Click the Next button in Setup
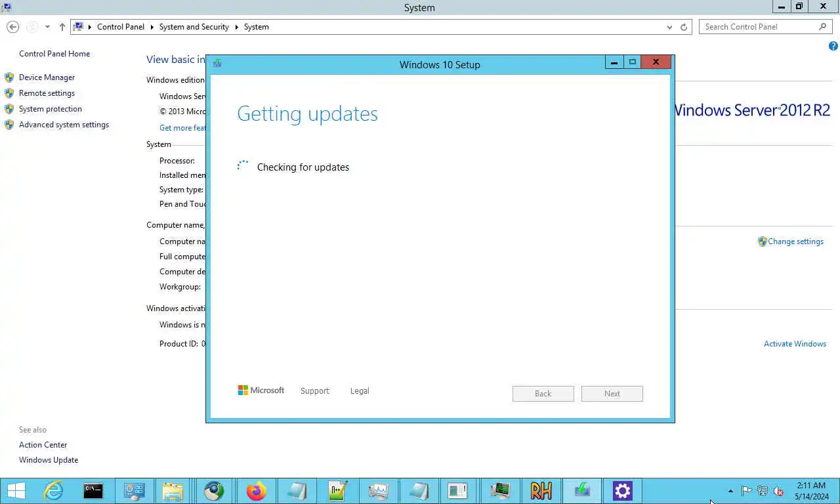The height and width of the screenshot is (504, 840). pyautogui.click(x=612, y=394)
